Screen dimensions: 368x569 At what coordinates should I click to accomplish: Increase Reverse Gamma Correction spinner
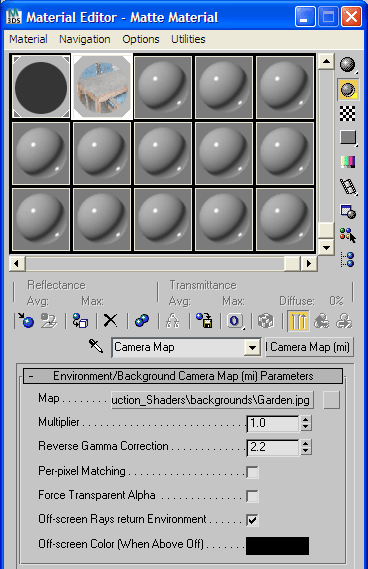tap(306, 443)
